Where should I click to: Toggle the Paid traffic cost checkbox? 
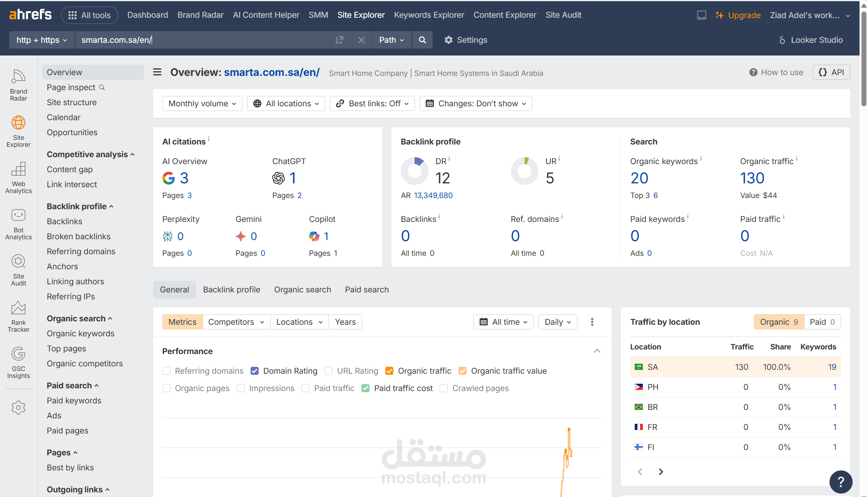(x=366, y=388)
